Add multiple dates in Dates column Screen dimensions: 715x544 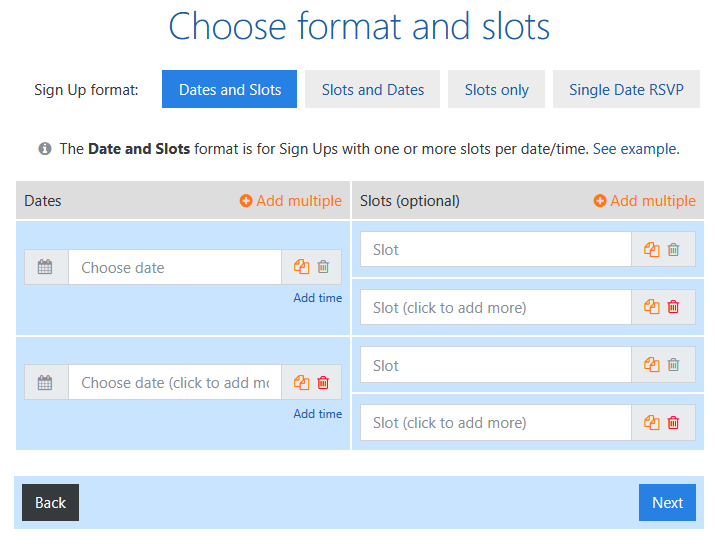coord(291,201)
